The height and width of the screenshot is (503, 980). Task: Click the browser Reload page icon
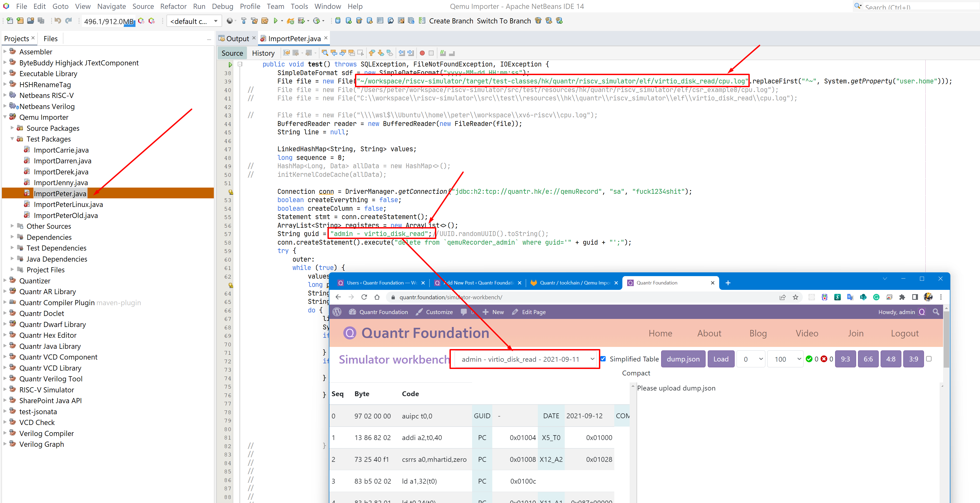(364, 297)
